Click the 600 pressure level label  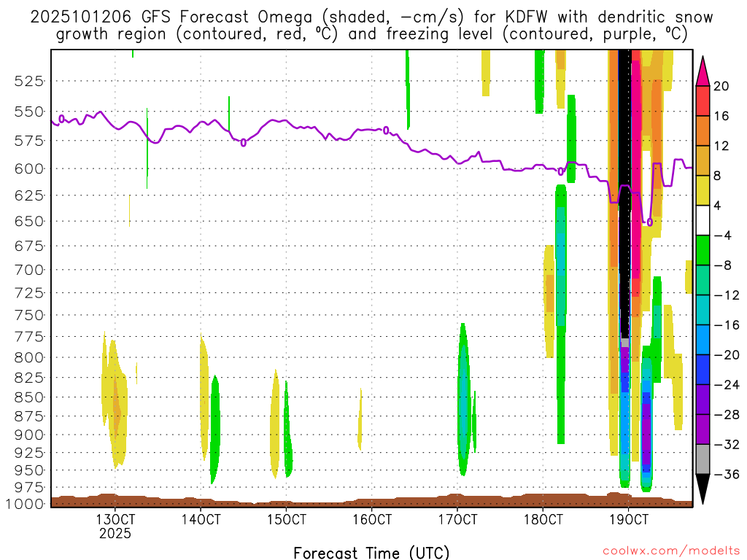[x=29, y=169]
